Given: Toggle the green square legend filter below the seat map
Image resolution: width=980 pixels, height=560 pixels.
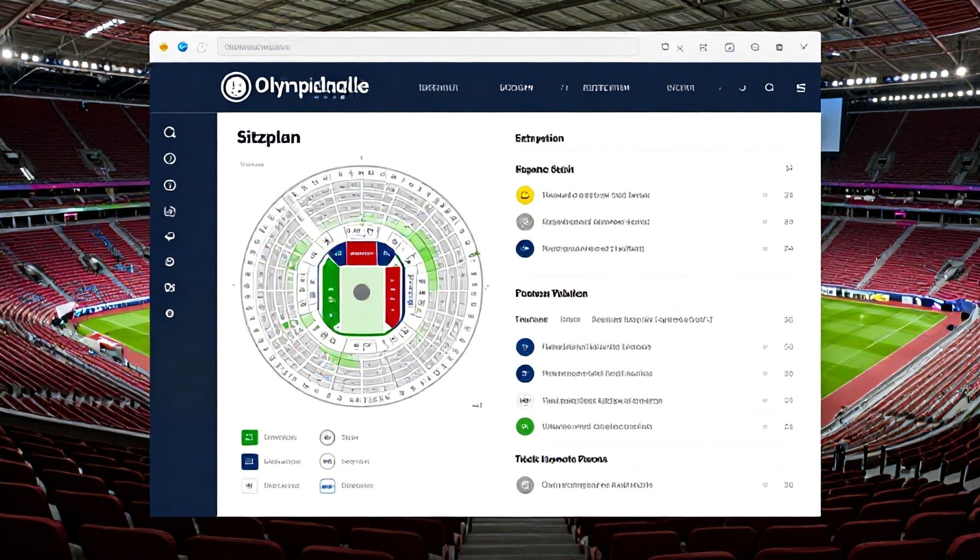Looking at the screenshot, I should [x=249, y=437].
